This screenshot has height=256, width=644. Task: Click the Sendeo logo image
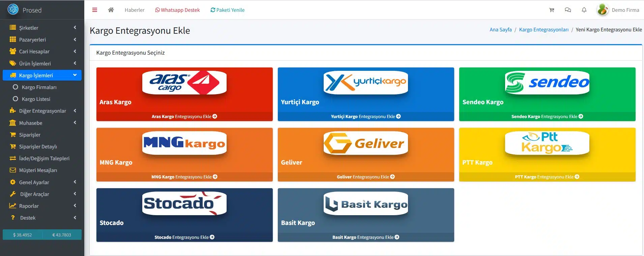[x=547, y=83]
